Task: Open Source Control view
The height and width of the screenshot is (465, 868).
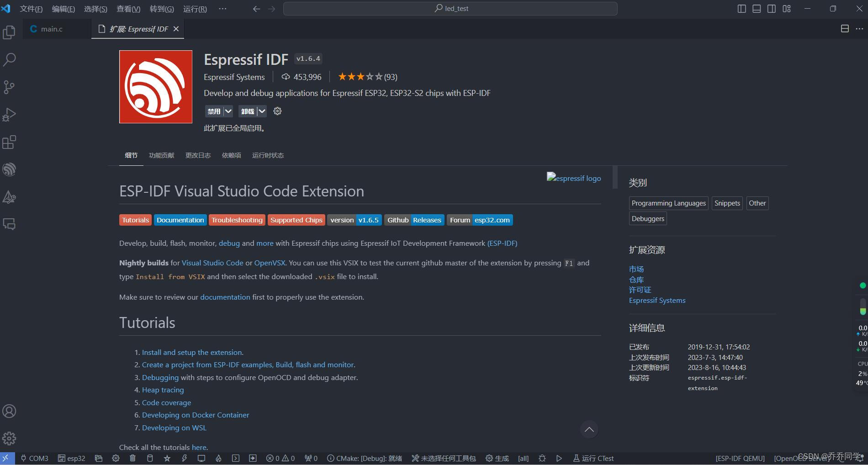Action: click(9, 87)
